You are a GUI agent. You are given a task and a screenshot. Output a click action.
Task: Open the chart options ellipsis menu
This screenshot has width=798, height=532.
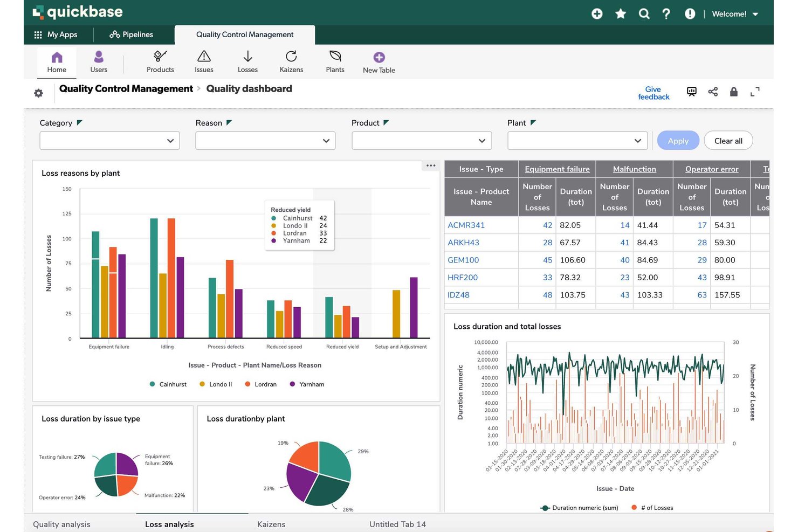[x=431, y=165]
